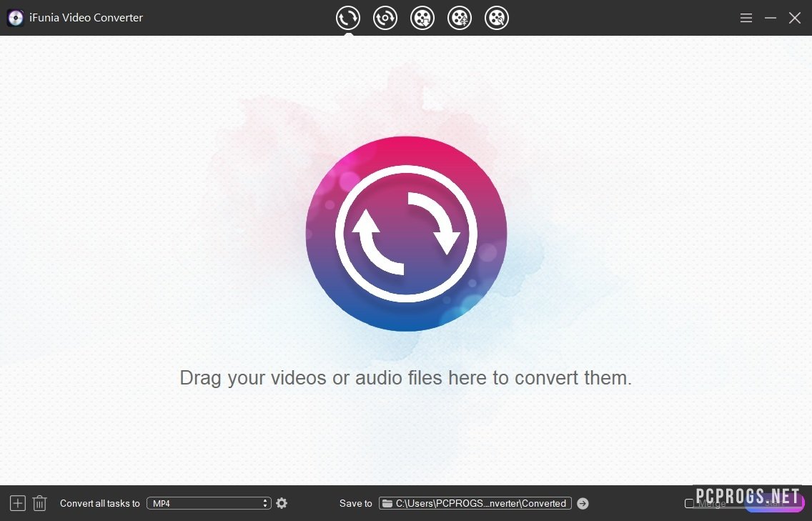812x521 pixels.
Task: Click the folder icon in Save to
Action: tap(387, 503)
